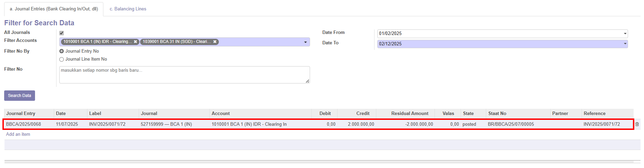Click the Add an item link
Screen dimensions: 644x168
pos(18,134)
